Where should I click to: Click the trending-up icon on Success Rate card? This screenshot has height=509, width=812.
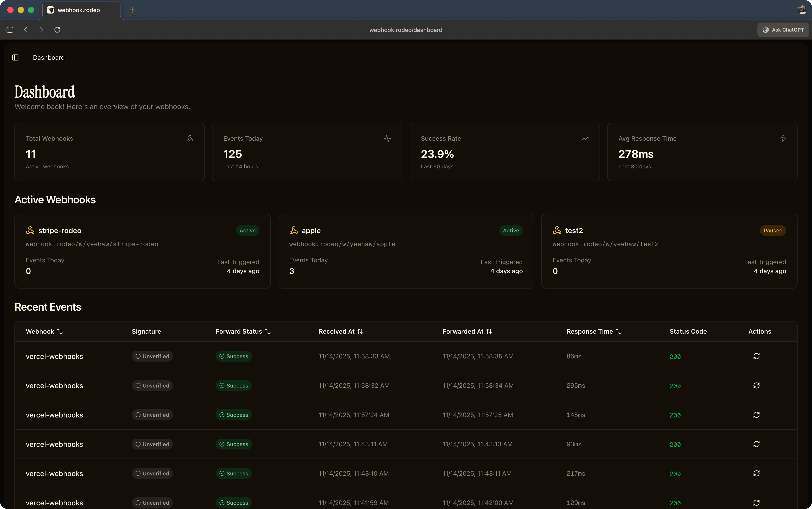click(585, 138)
